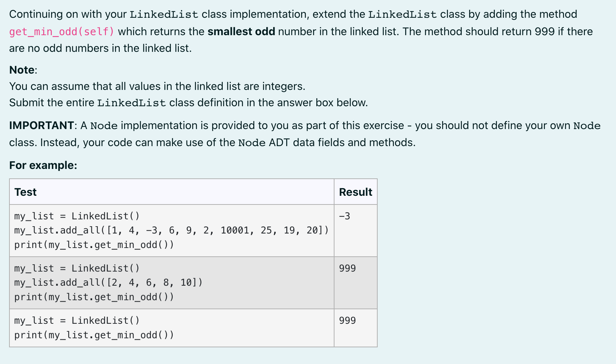Click the add_all list containing 10001
616x364 pixels.
pos(172,231)
